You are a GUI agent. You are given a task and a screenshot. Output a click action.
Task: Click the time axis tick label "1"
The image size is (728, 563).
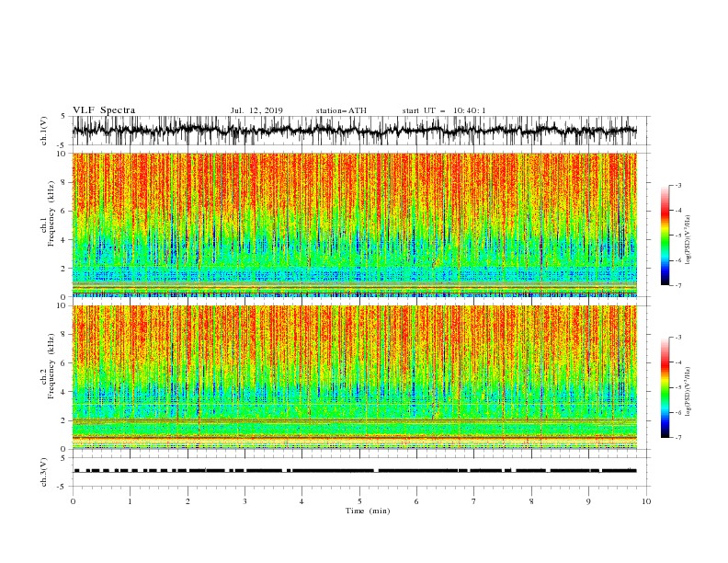(x=130, y=501)
